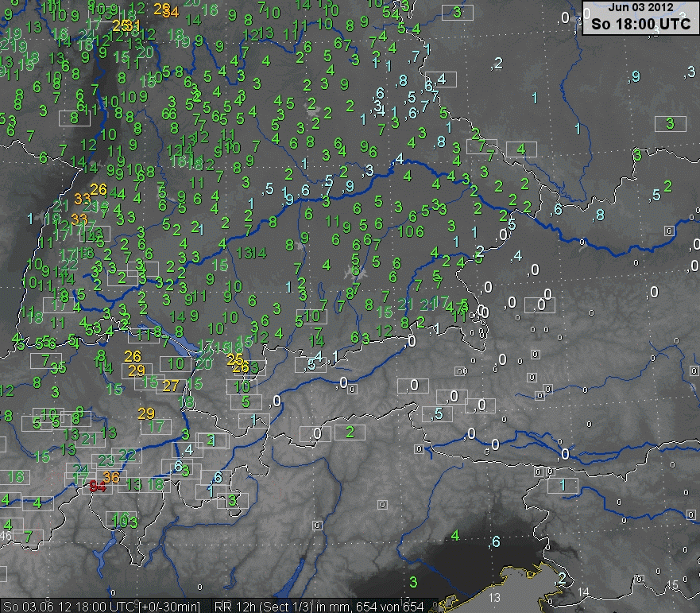The width and height of the screenshot is (700, 613).
Task: Select the light-blue ,9 value in the northeast
Action: 634,76
